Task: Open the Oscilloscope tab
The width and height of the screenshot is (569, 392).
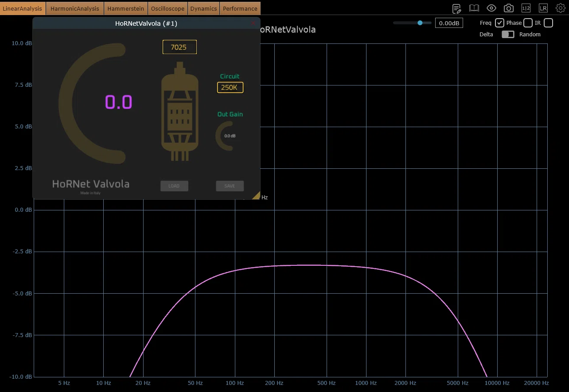Action: [x=168, y=8]
